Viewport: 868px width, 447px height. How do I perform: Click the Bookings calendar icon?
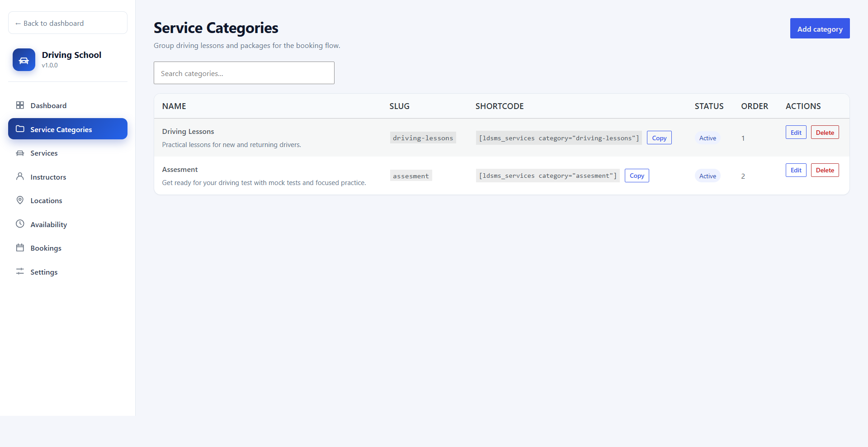[20, 247]
